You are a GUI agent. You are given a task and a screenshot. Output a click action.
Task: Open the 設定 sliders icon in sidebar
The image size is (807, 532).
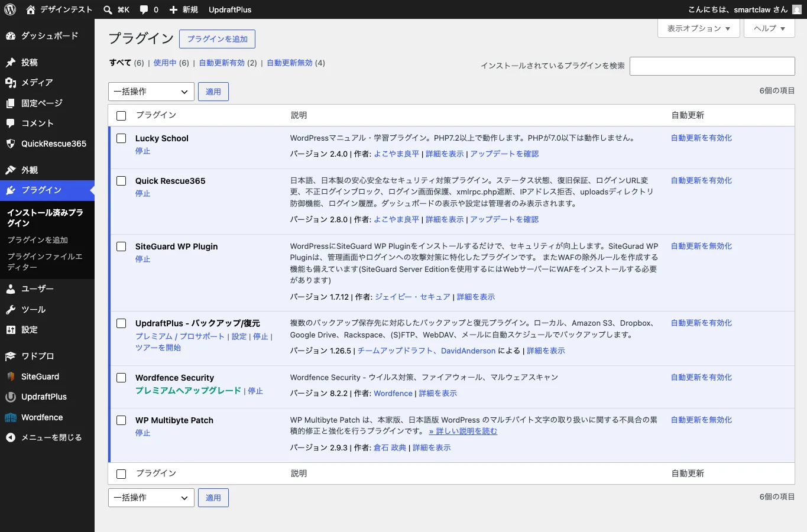pyautogui.click(x=11, y=330)
